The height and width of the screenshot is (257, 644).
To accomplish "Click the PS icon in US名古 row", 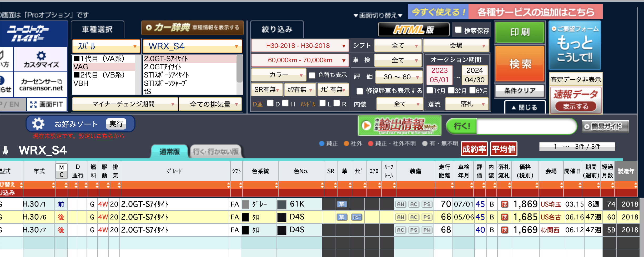I will [x=427, y=217].
